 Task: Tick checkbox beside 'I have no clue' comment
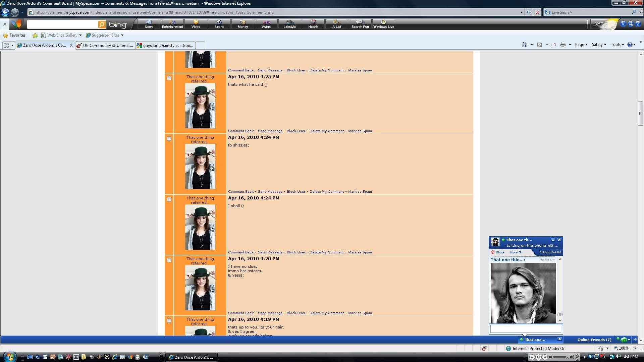(169, 260)
